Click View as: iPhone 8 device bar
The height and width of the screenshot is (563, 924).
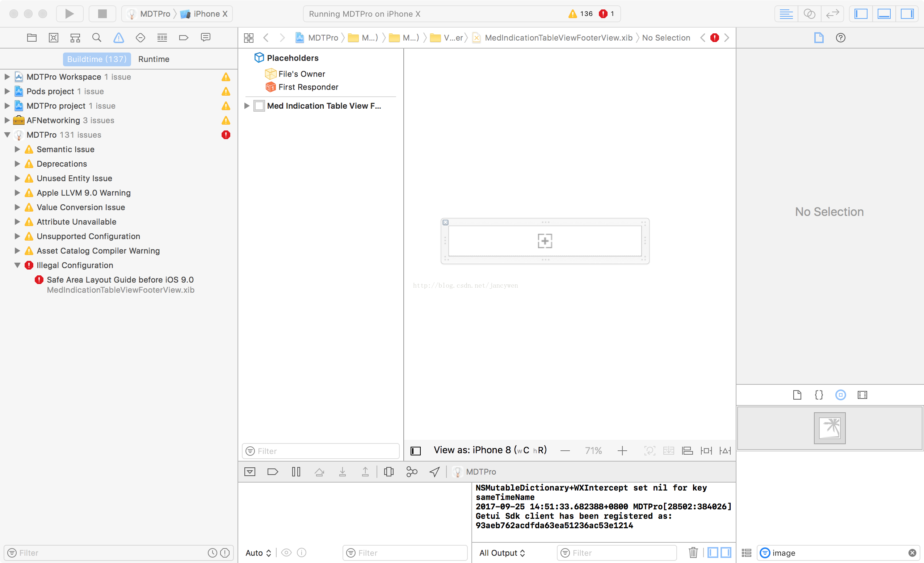coord(490,450)
